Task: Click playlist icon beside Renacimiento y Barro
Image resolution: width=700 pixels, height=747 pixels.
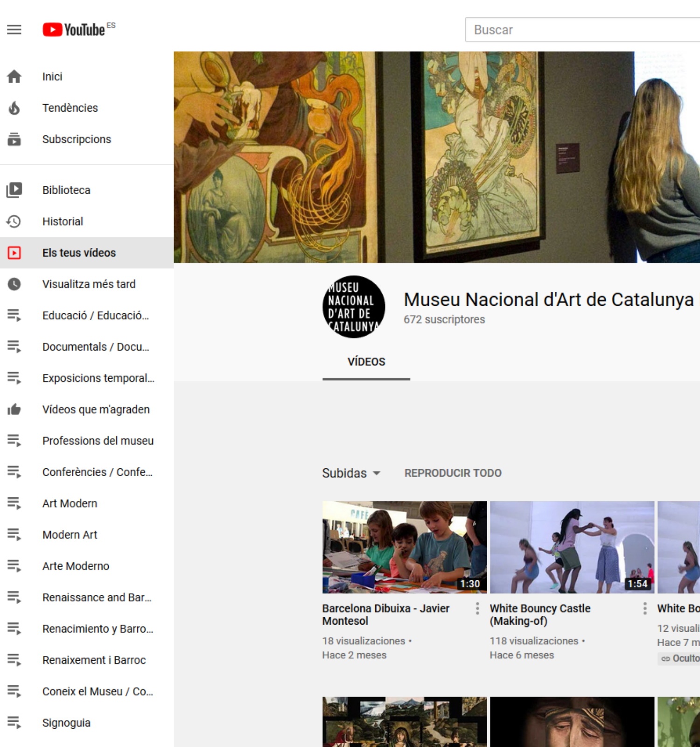Action: coord(14,629)
